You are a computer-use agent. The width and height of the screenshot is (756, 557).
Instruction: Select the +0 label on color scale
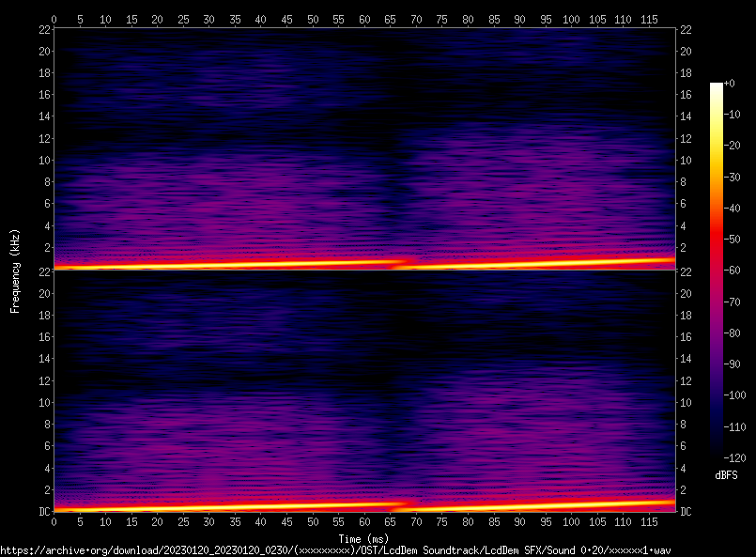729,84
